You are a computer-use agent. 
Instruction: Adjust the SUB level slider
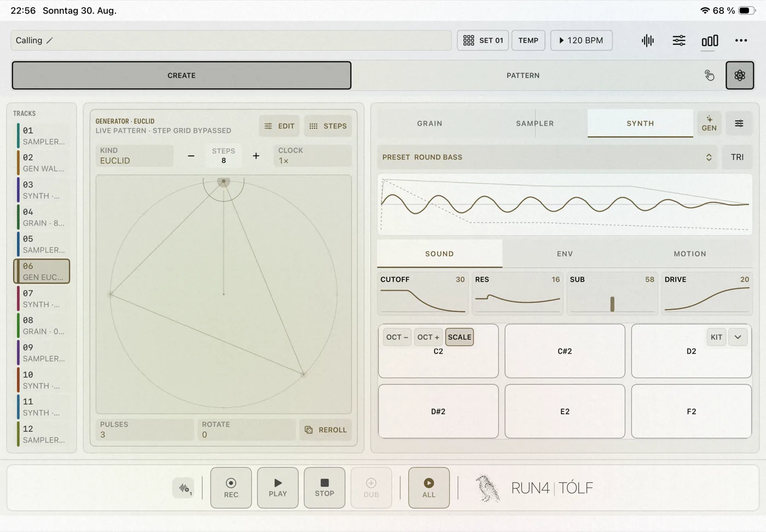[x=612, y=303]
